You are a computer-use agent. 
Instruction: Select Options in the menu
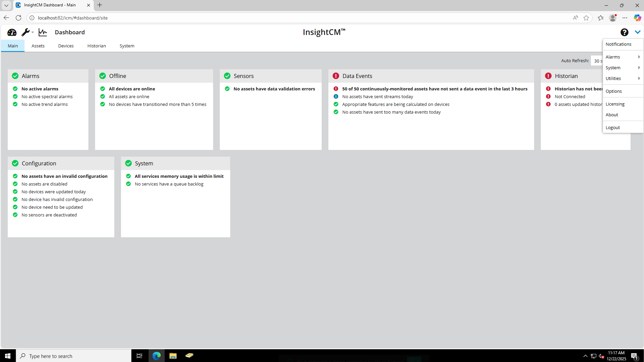coord(623,91)
